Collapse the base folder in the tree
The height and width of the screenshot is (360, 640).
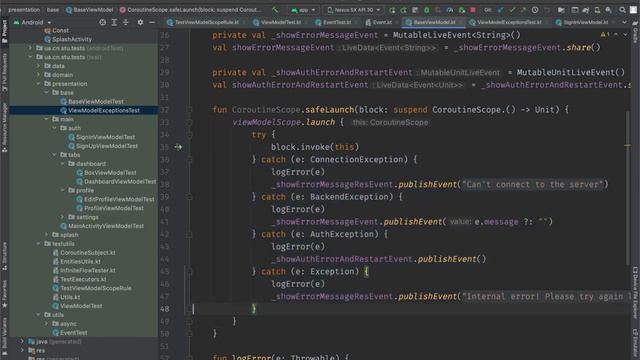[47, 93]
